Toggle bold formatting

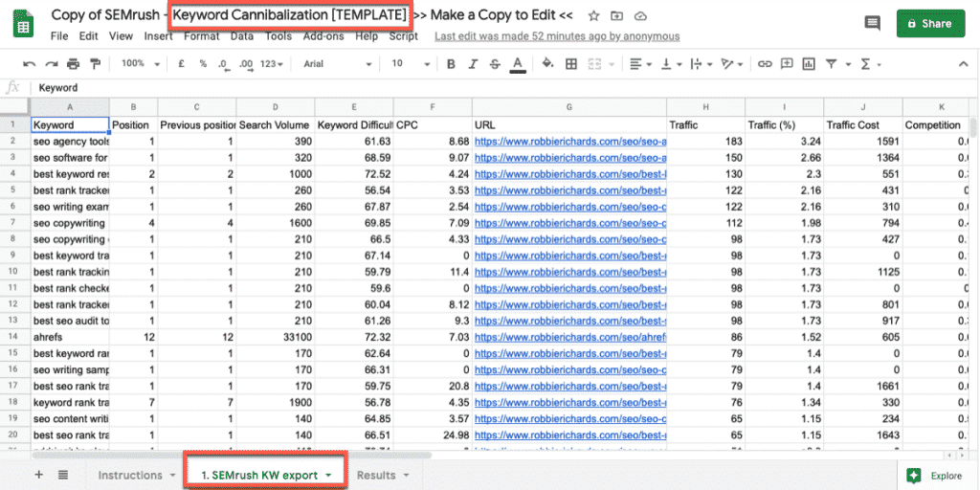(x=449, y=64)
